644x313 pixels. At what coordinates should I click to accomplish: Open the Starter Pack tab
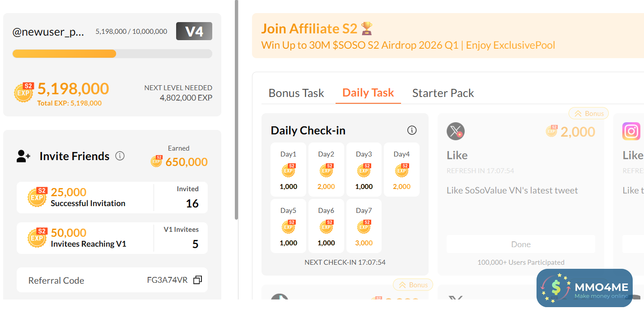pos(443,93)
